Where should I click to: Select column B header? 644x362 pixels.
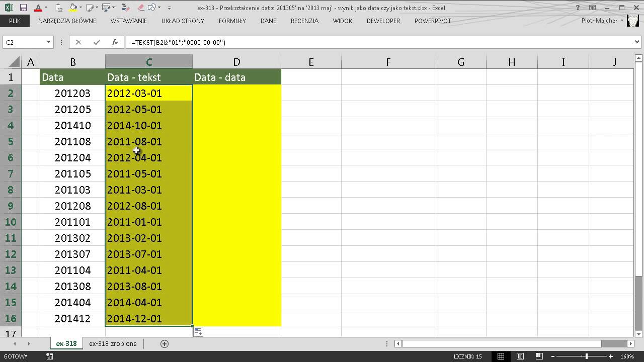pyautogui.click(x=73, y=62)
